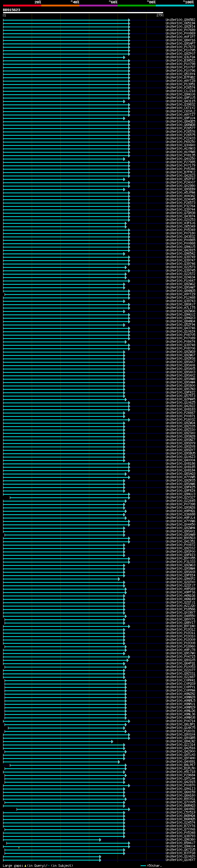Select hit label UniRef100_Q8GRJ7
This screenshot has width=197, height=868.
click(x=180, y=304)
